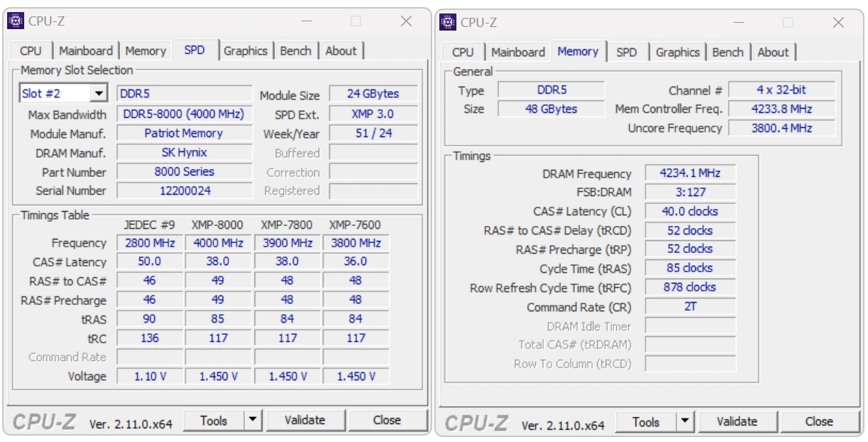This screenshot has width=868, height=442.
Task: Open About tab in left window
Action: 341,50
